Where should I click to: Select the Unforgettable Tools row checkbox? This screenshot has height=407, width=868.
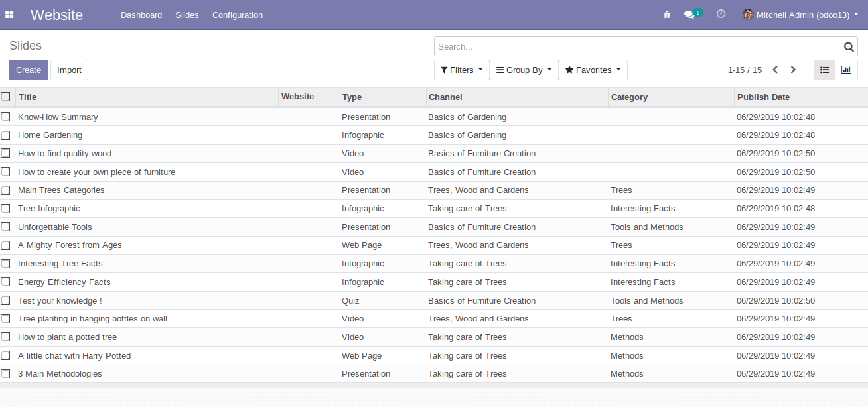coord(5,227)
